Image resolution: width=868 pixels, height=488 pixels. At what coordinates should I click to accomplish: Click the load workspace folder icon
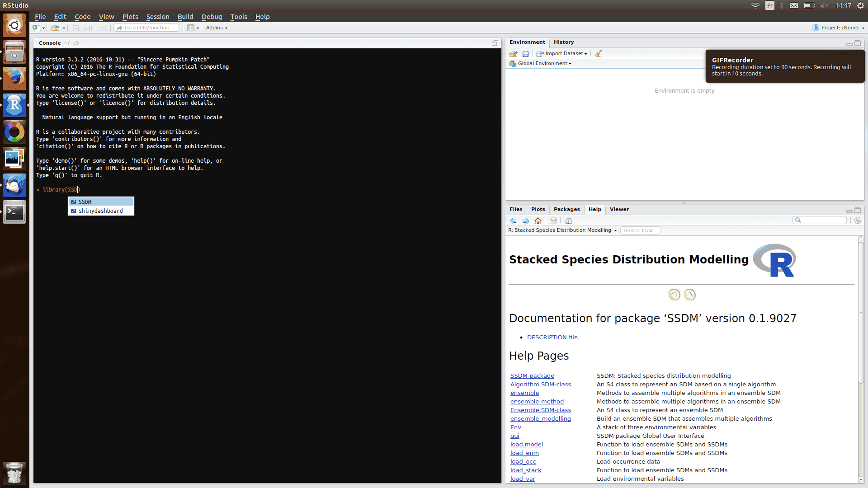point(513,53)
